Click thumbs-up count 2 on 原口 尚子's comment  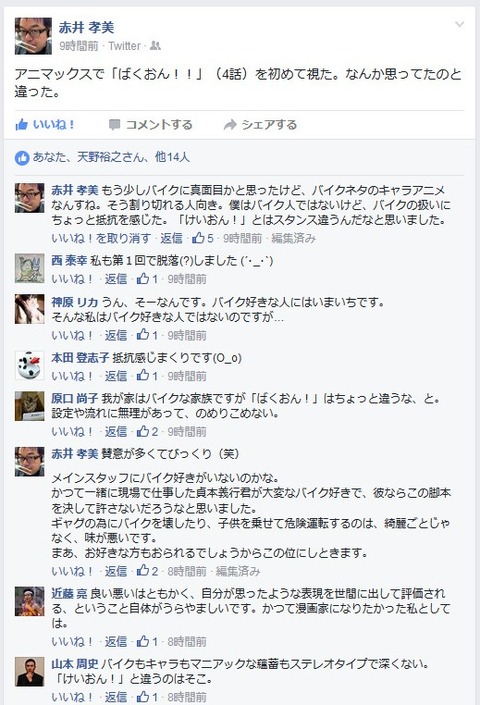[x=147, y=432]
